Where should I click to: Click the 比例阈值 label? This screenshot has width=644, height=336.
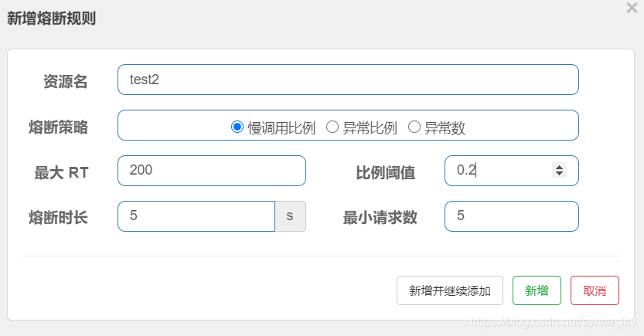click(386, 173)
